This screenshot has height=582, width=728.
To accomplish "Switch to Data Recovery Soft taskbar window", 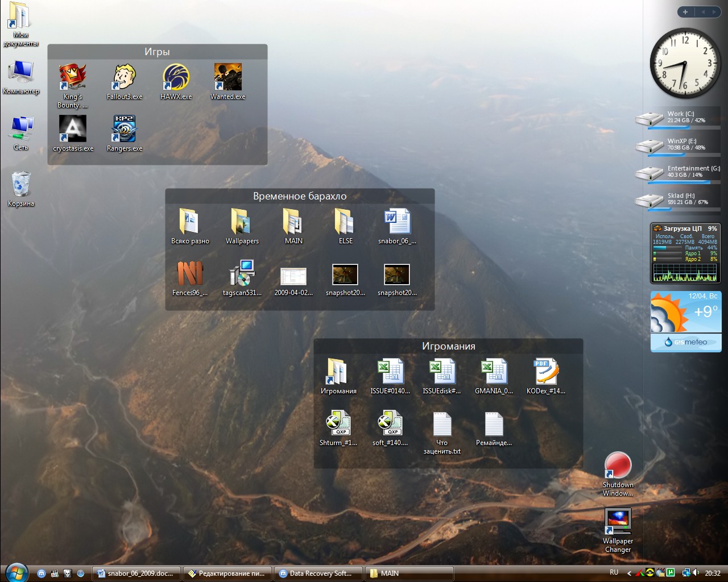I will 318,573.
